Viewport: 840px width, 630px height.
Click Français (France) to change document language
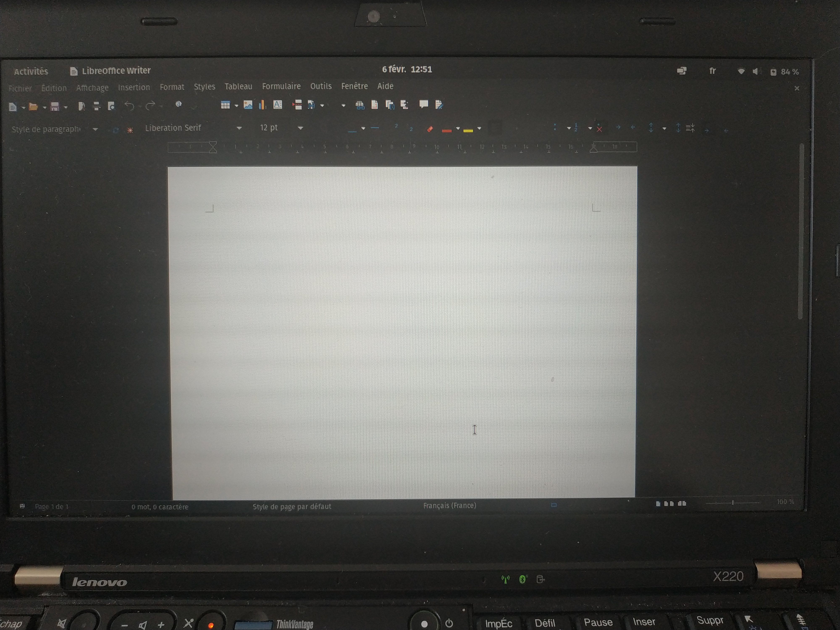click(450, 505)
